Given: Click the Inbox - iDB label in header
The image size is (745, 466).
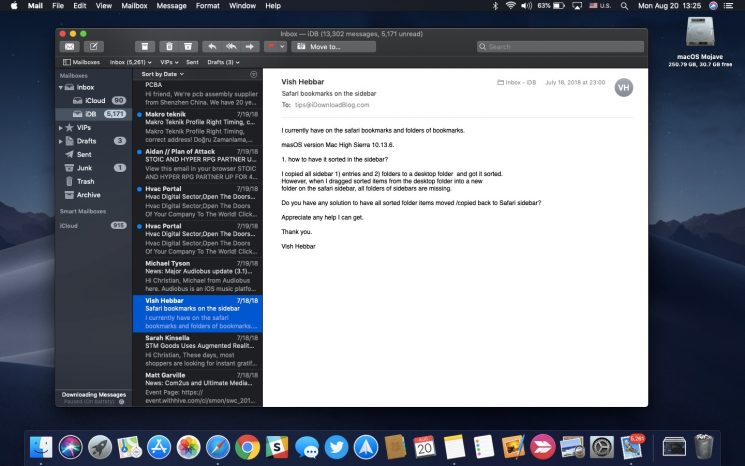Looking at the screenshot, I should [516, 83].
